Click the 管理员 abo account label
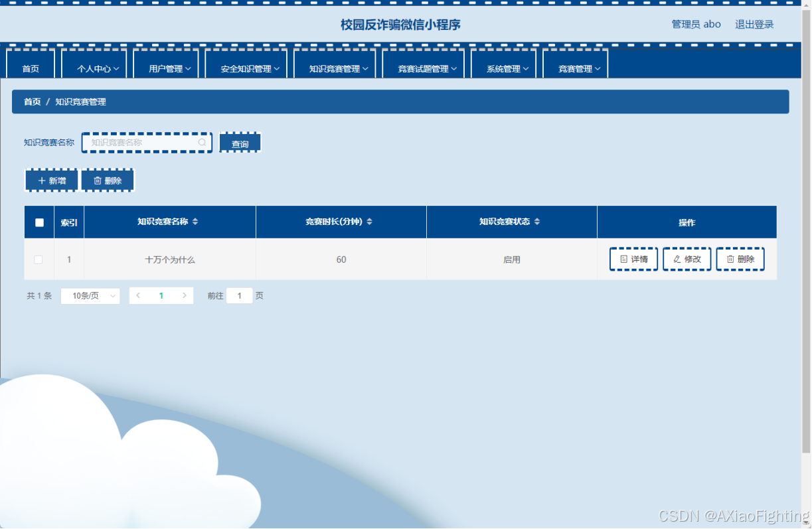 coord(696,25)
